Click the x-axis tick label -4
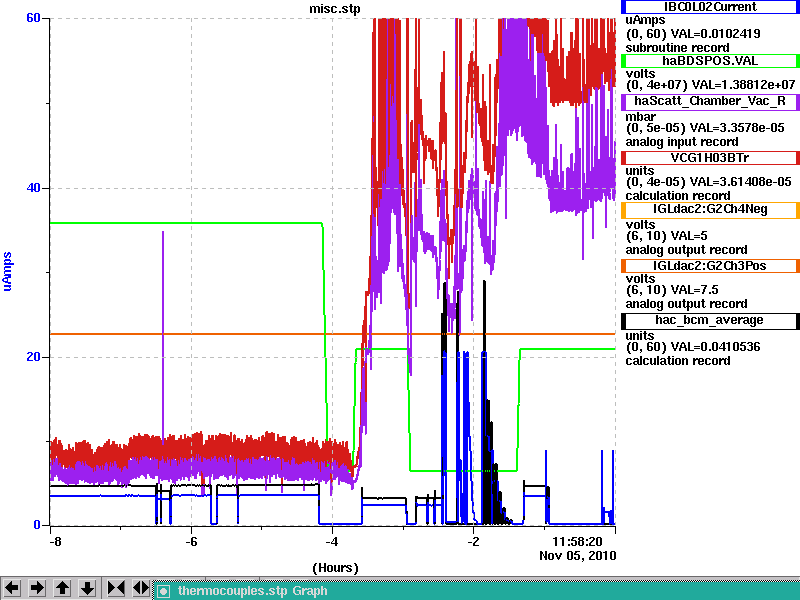 [332, 541]
